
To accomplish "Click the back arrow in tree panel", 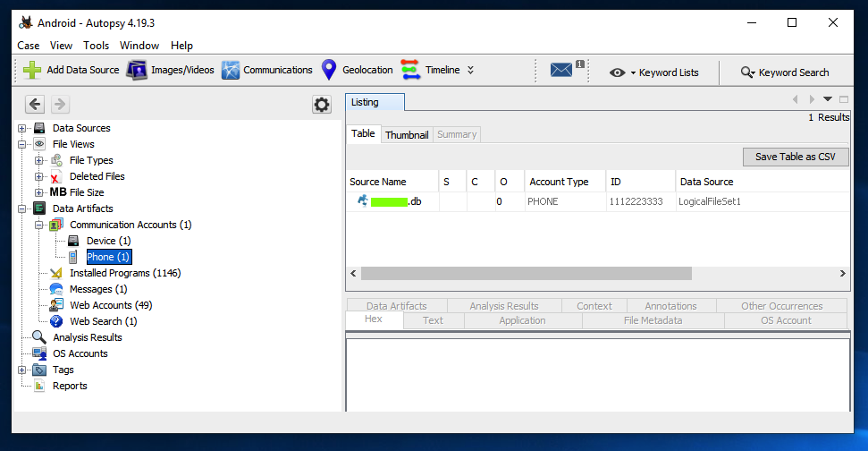I will tap(35, 104).
